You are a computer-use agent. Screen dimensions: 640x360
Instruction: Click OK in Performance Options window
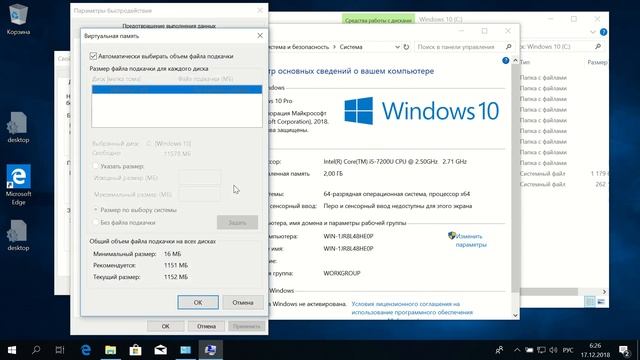point(165,326)
